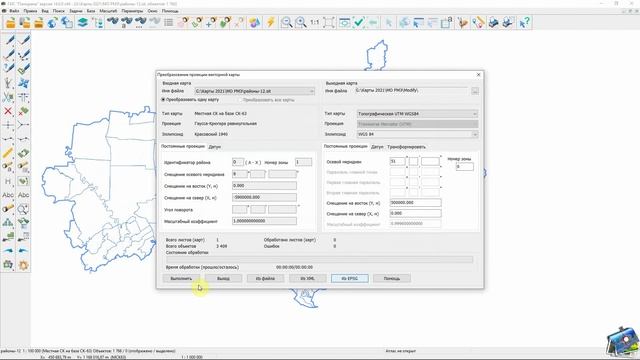Click the globe geoportal icon in toolbar
The height and width of the screenshot is (360, 640).
click(x=52, y=22)
